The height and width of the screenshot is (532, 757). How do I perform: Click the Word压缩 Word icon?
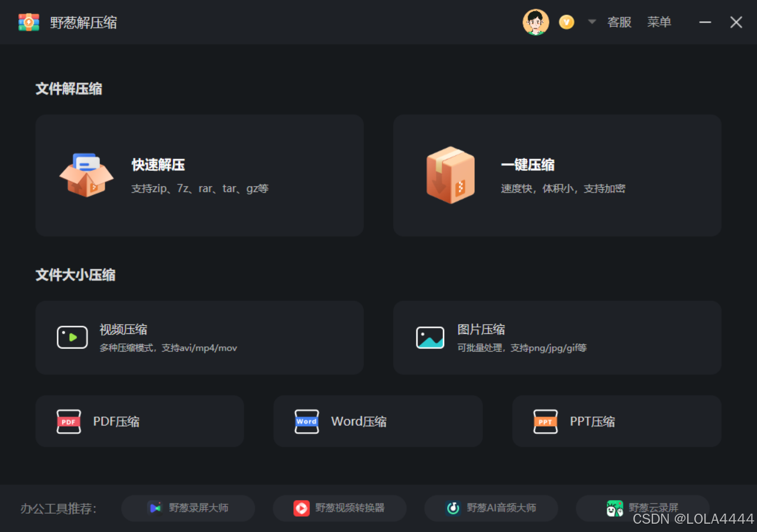point(306,421)
